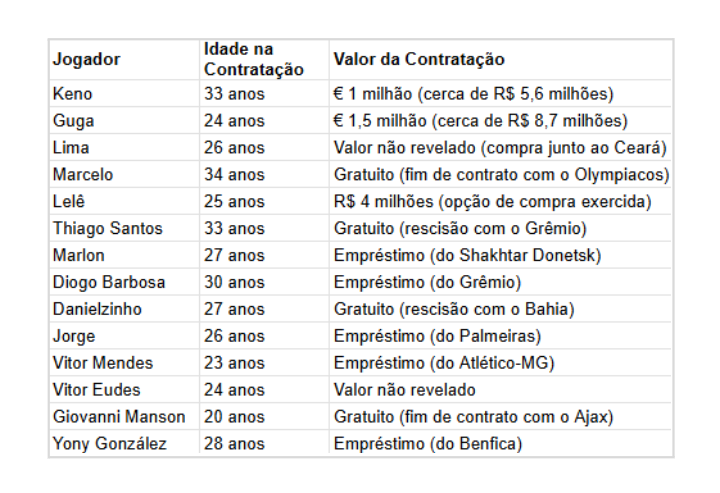Screen dimensions: 720x493
Task: Select Guga's € 1,5 milhão value cell
Action: [x=501, y=121]
